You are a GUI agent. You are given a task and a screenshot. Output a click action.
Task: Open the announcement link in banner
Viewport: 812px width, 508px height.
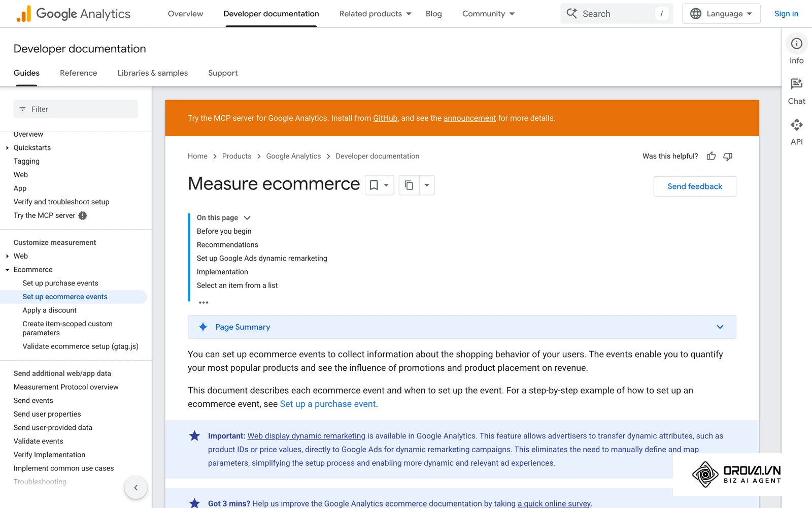[x=469, y=118]
